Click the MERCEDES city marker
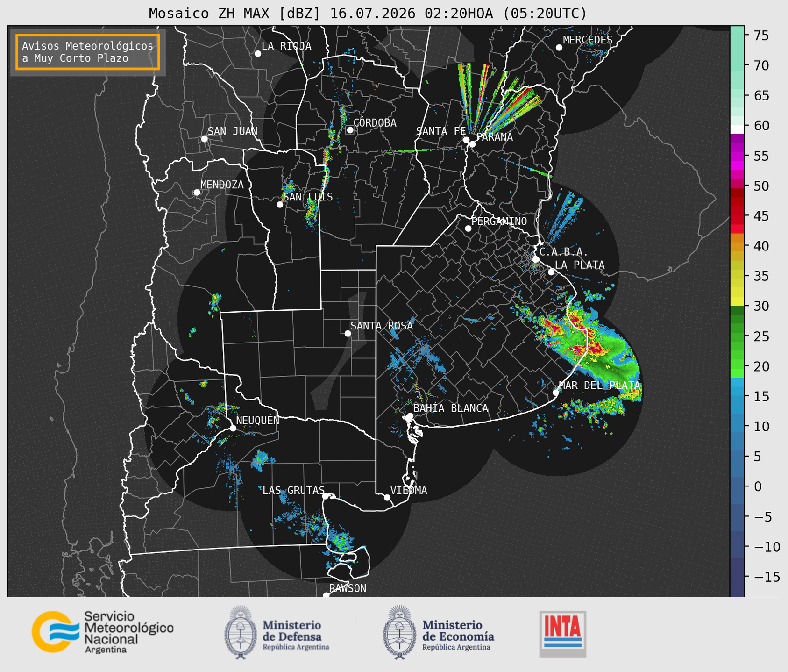The image size is (788, 672). point(559,48)
